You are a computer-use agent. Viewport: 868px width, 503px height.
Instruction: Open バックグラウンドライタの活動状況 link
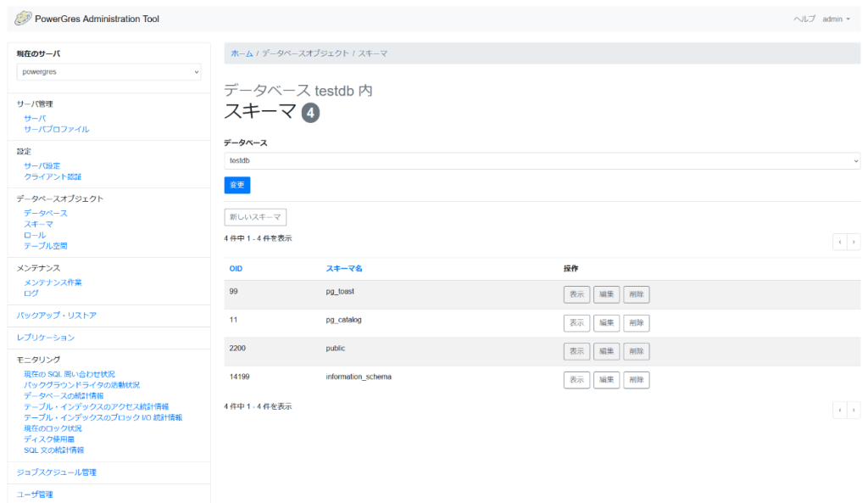click(x=82, y=385)
